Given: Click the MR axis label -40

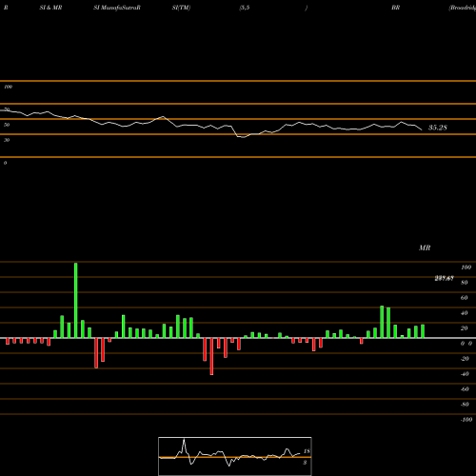Looking at the screenshot, I should 465,374.
